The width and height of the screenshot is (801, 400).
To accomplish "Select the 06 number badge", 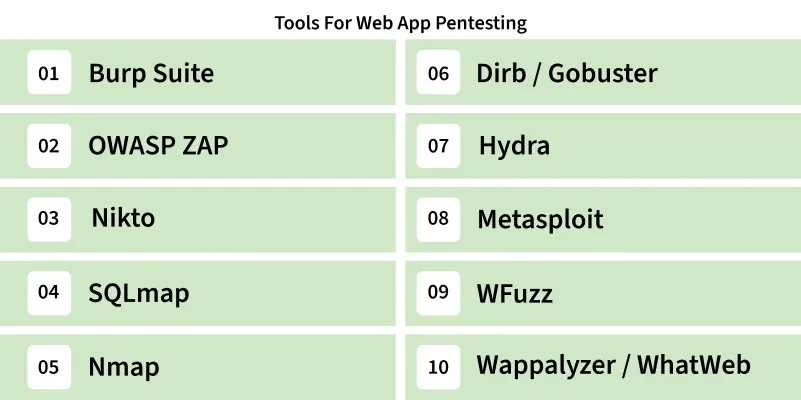I will pyautogui.click(x=438, y=73).
